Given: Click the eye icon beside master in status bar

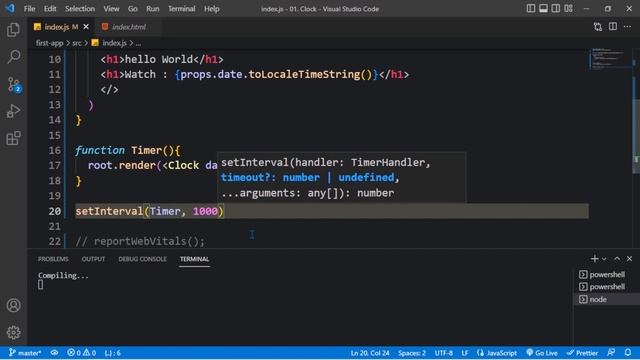Looking at the screenshot, I should point(54,353).
